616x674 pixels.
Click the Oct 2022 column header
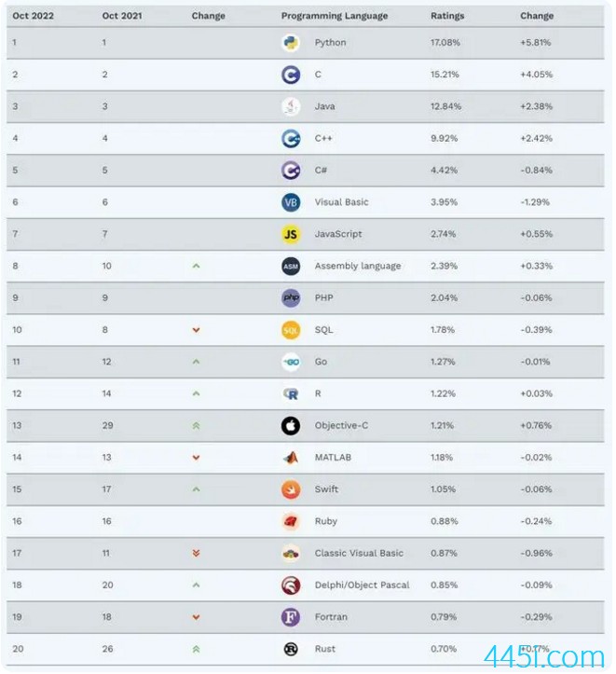coord(33,16)
